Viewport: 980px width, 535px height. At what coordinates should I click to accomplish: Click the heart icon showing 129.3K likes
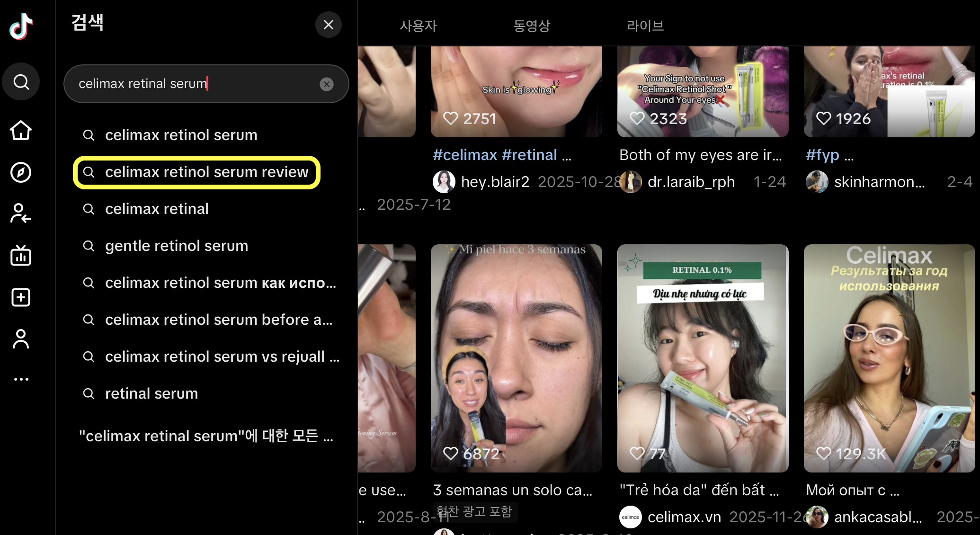824,453
